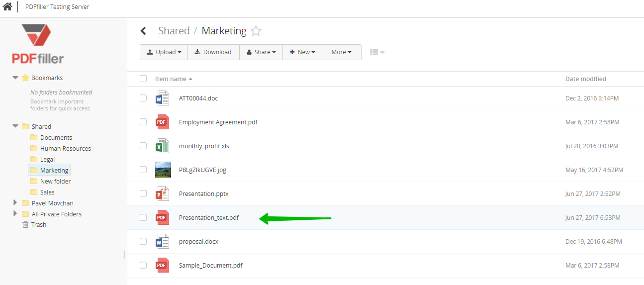Go to Shared in the breadcrumb
The image size is (644, 285).
point(174,31)
